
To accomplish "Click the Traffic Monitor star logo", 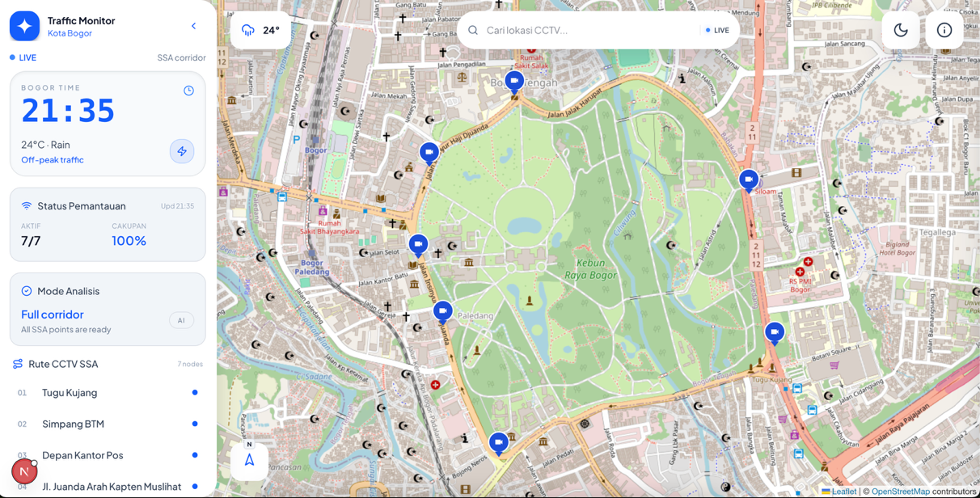I will (x=24, y=26).
